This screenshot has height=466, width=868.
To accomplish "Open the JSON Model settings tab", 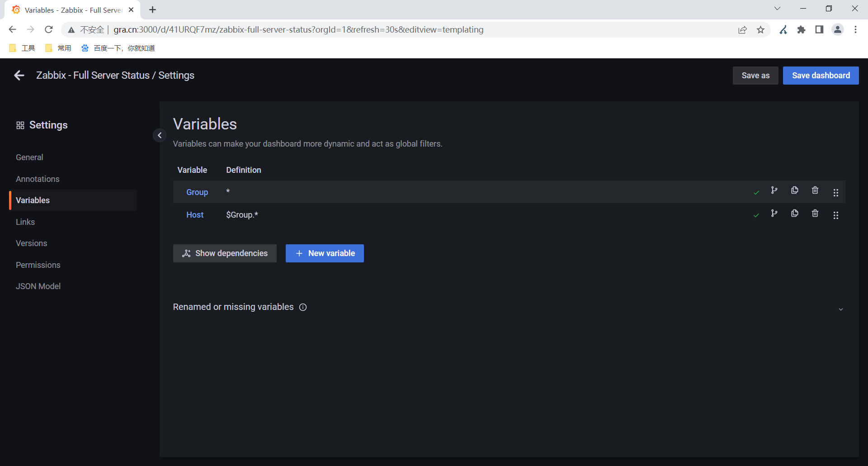I will tap(38, 286).
